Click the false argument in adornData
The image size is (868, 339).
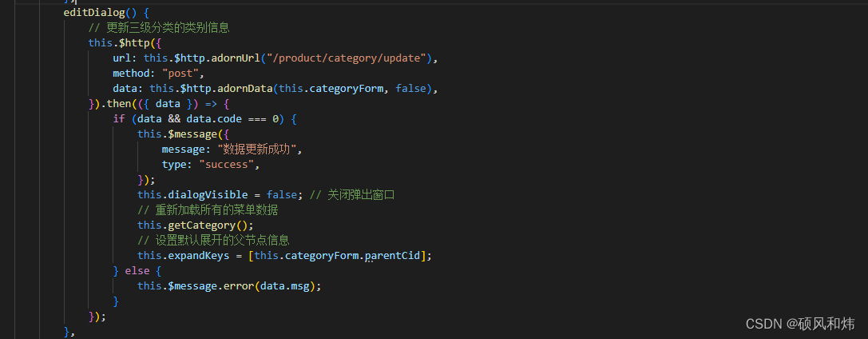[410, 89]
